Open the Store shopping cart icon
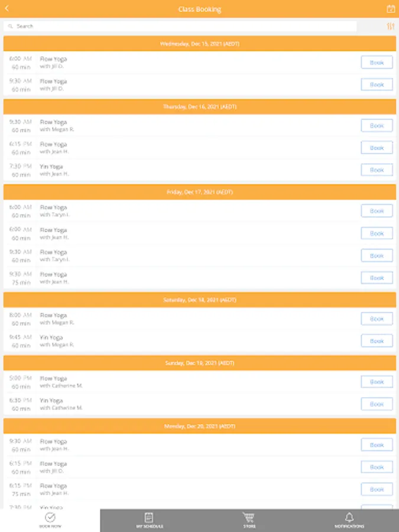Screen dimensions: 399x532 coord(249,518)
